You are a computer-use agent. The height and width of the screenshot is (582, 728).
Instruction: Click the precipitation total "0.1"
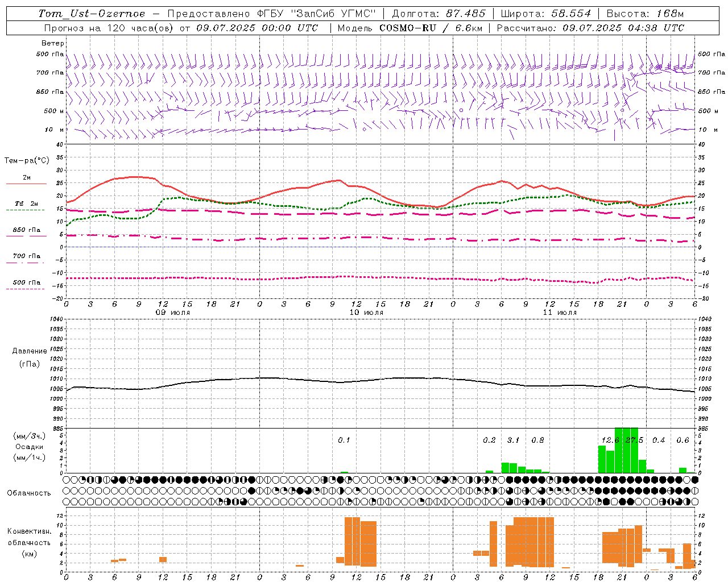(344, 440)
